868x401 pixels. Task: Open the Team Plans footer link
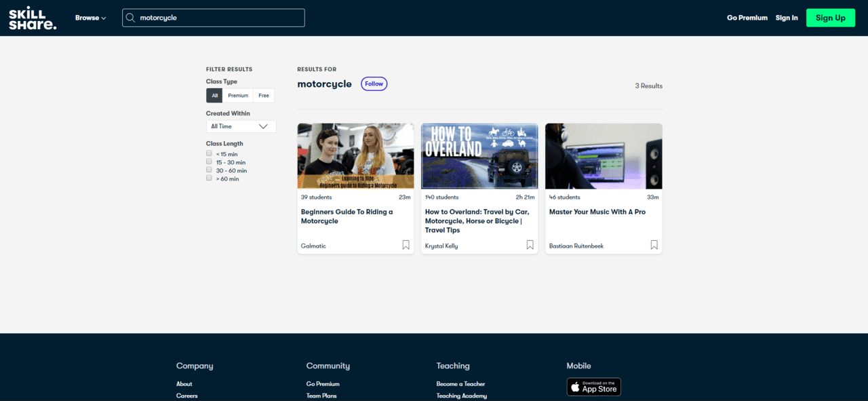(321, 396)
